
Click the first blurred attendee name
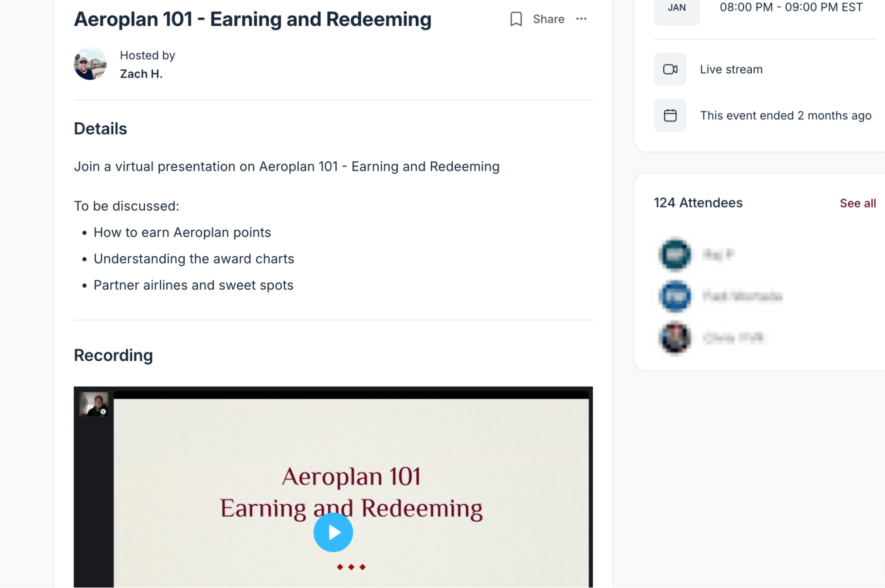coord(718,254)
